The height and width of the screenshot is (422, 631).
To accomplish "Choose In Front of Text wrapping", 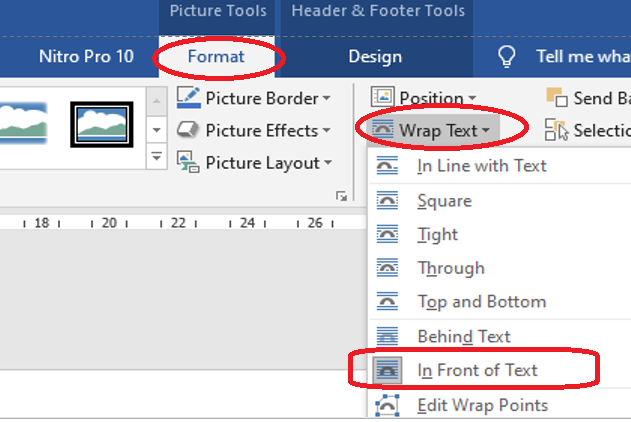I will coord(477,370).
